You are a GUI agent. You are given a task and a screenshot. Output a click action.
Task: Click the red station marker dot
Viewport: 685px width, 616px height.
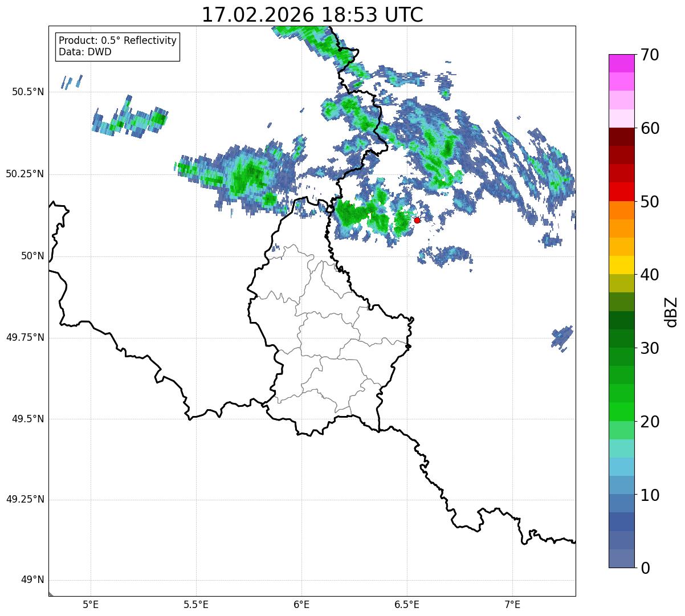pos(417,220)
